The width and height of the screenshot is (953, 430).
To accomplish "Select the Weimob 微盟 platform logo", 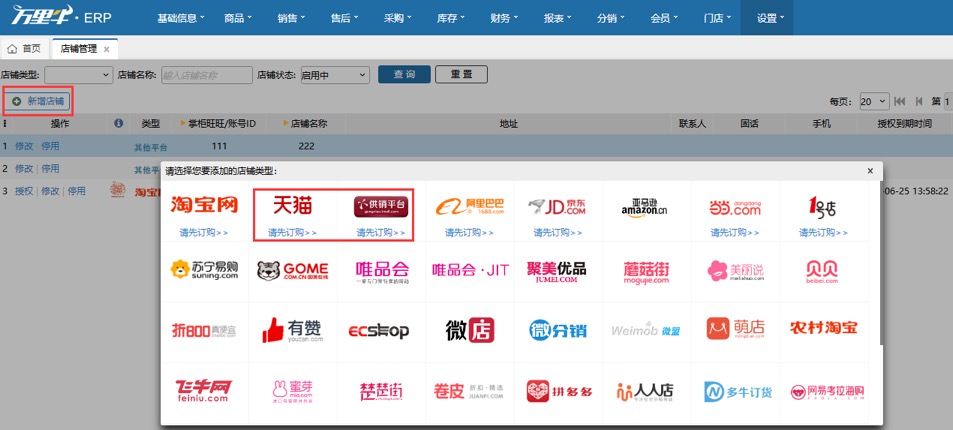I will click(645, 330).
